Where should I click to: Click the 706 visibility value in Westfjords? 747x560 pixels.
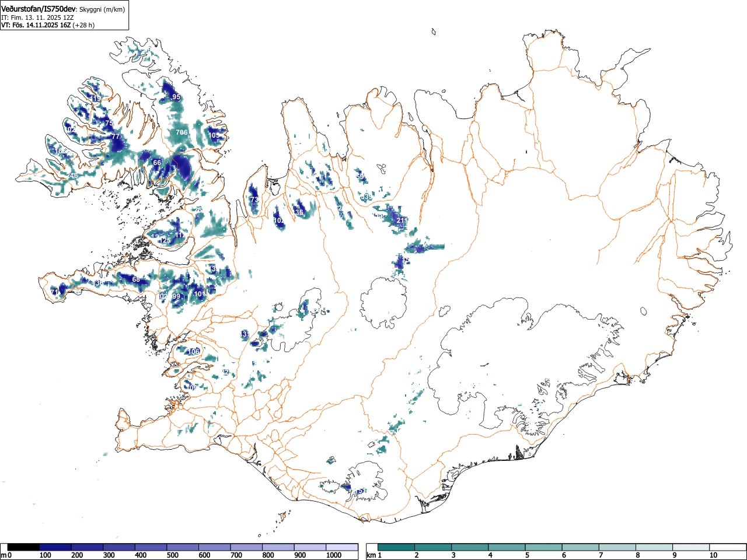(182, 132)
